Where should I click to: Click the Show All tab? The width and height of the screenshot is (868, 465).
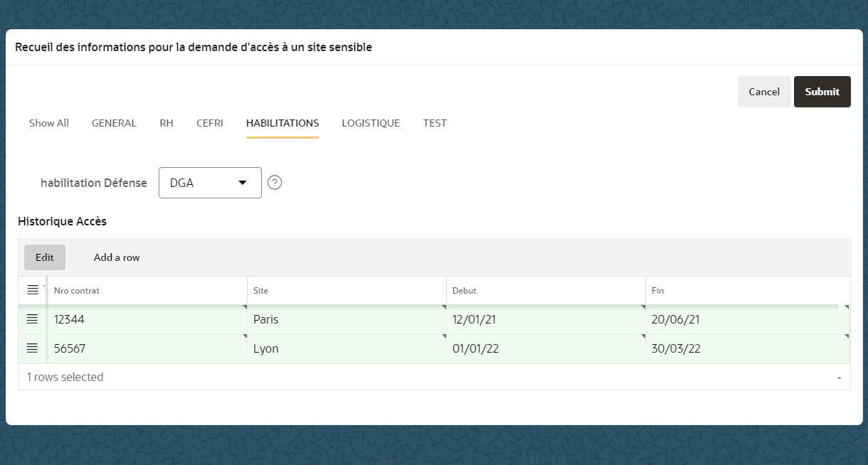tap(48, 122)
